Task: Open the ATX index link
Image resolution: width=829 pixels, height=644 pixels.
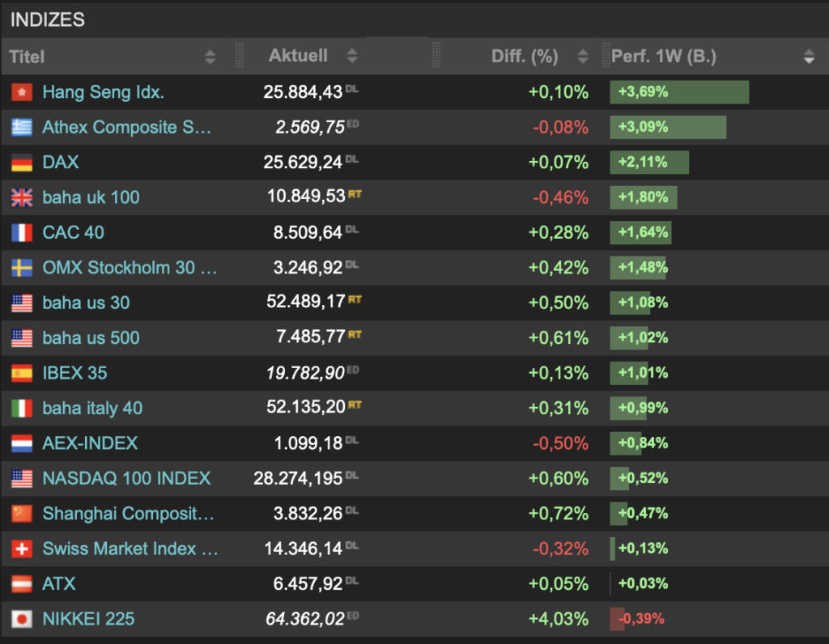Action: pyautogui.click(x=58, y=584)
